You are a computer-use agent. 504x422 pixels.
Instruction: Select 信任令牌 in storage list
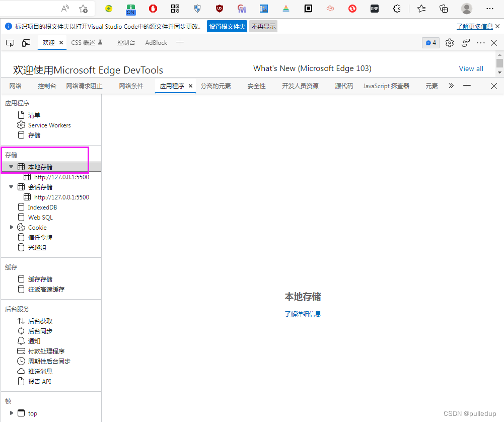(x=40, y=238)
